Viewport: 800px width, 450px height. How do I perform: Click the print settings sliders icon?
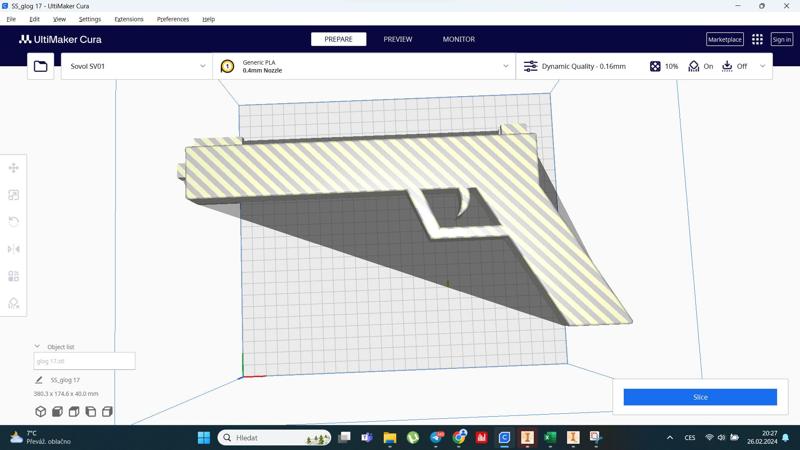pos(531,66)
